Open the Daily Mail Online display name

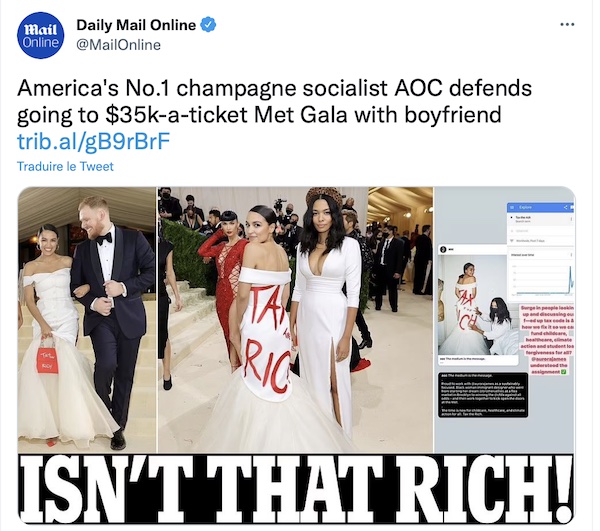coord(136,25)
